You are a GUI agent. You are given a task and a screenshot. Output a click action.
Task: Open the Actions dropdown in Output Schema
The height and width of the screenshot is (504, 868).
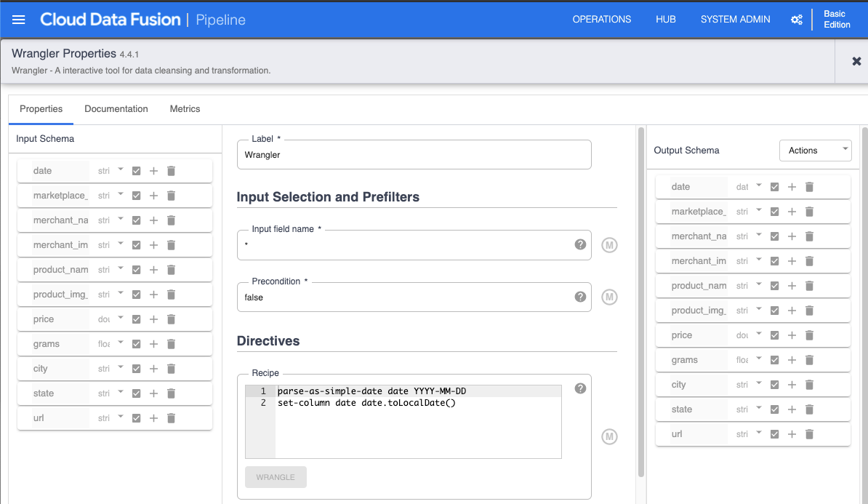coord(815,150)
